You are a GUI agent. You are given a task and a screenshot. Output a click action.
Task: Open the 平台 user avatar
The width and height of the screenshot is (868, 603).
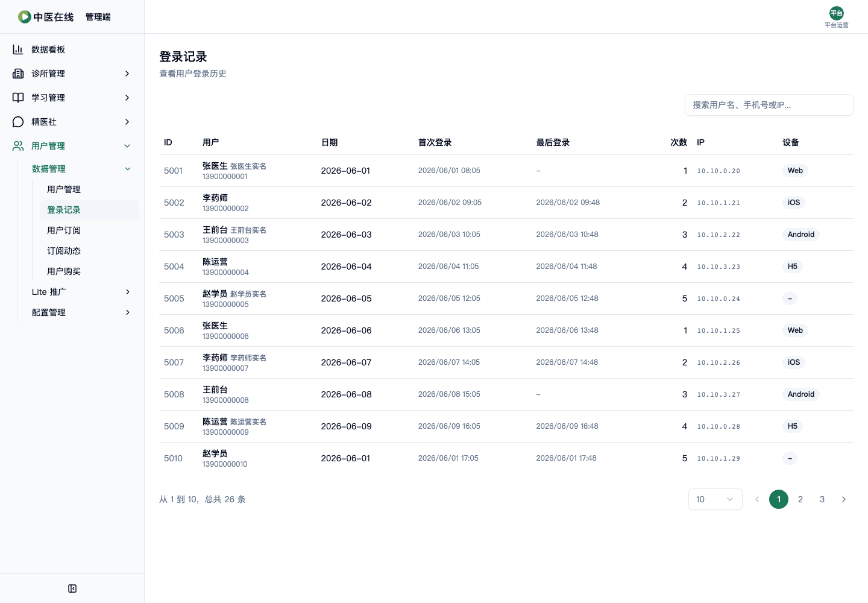tap(837, 13)
